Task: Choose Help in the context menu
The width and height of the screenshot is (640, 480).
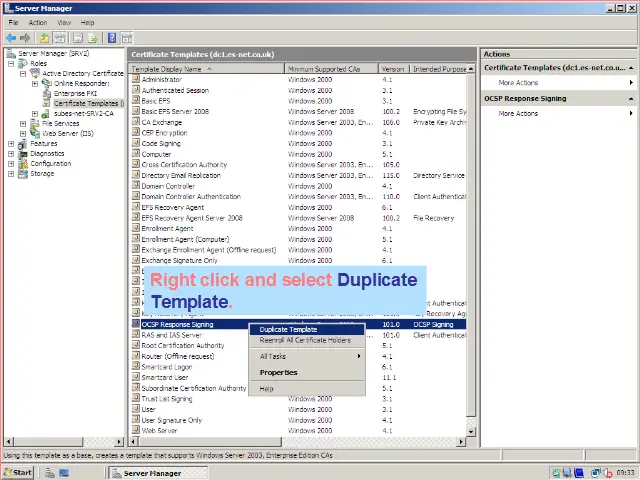Action: coord(307,389)
